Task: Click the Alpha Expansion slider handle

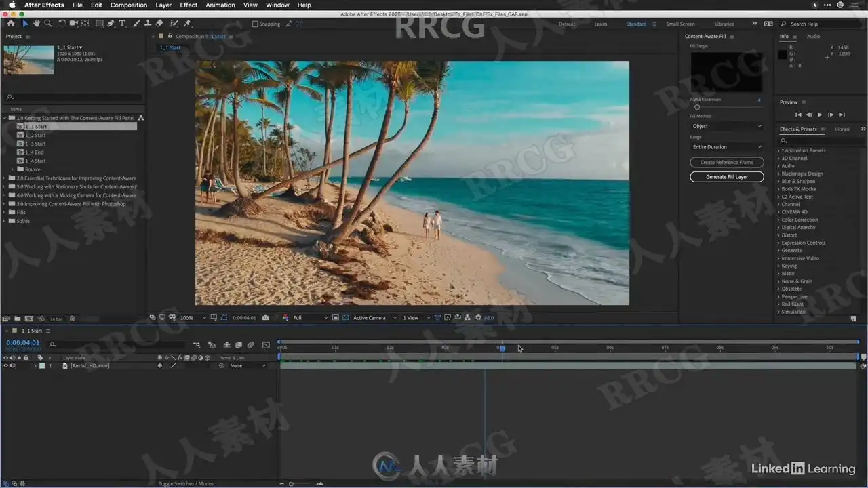Action: pyautogui.click(x=696, y=107)
